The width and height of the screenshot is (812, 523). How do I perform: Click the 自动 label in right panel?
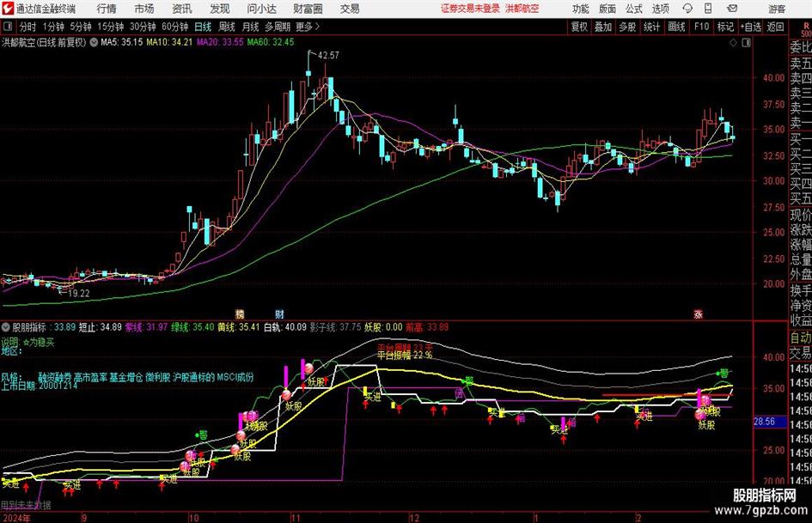[801, 338]
